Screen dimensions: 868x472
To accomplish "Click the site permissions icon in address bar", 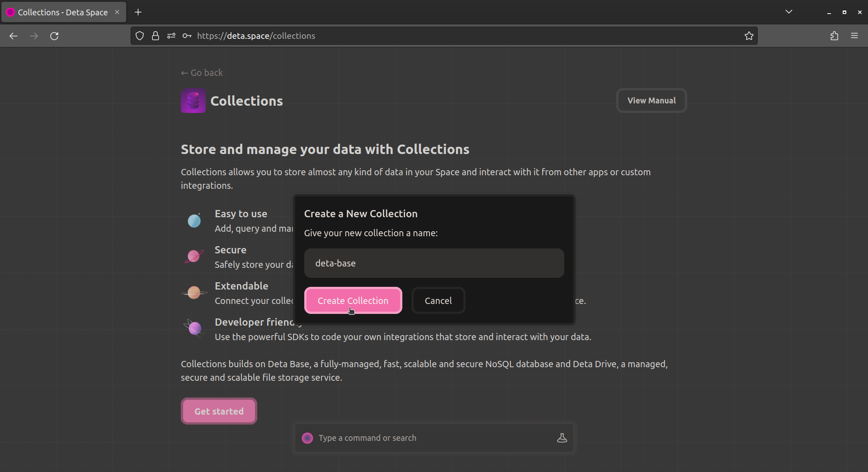I will click(171, 36).
